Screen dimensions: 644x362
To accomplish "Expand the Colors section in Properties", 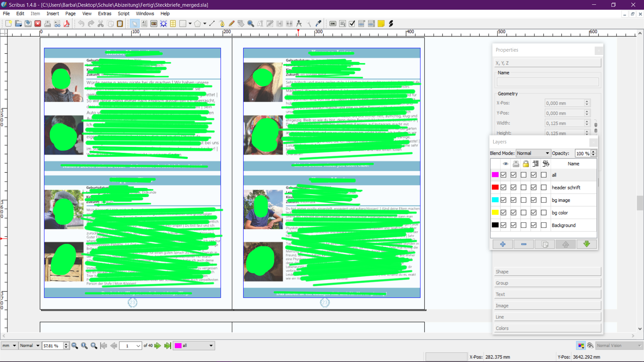I will click(x=547, y=328).
